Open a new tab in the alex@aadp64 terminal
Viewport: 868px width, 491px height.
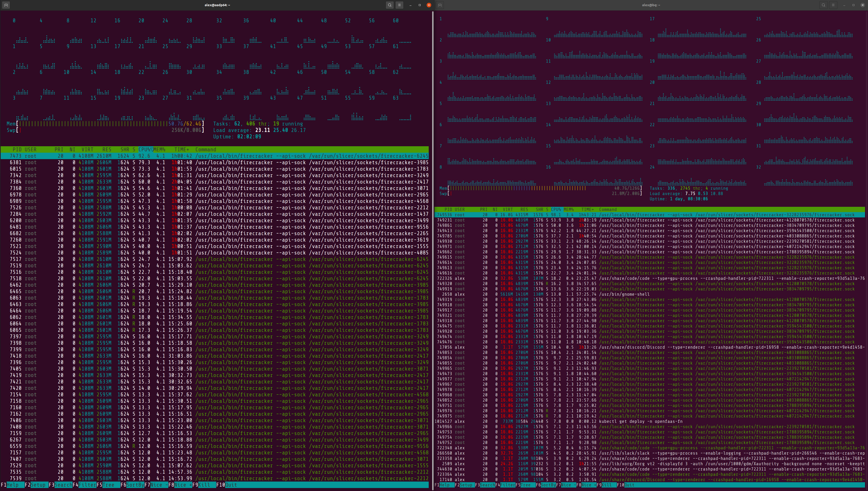pos(6,5)
